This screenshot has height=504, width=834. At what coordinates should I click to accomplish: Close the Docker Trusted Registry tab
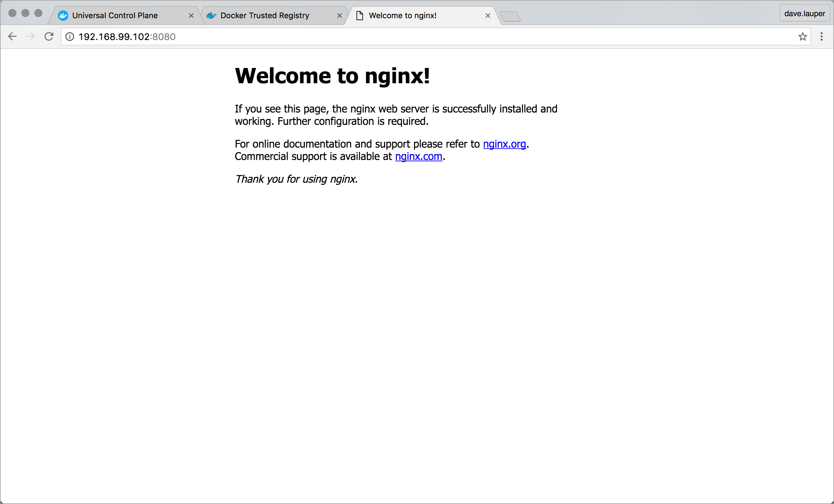pos(340,16)
